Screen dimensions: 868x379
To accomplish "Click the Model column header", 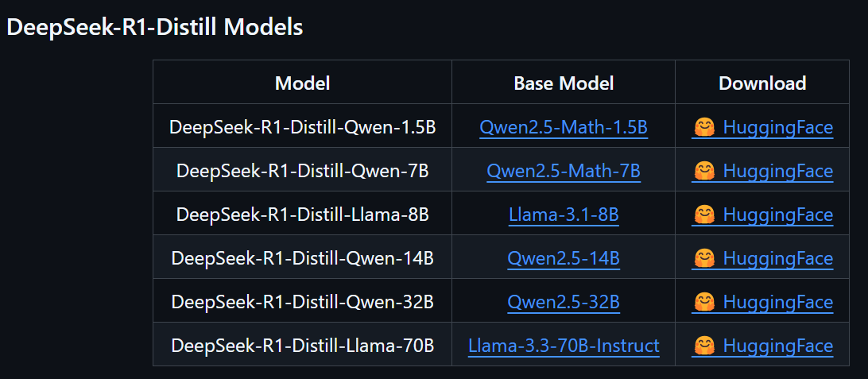I will [302, 83].
